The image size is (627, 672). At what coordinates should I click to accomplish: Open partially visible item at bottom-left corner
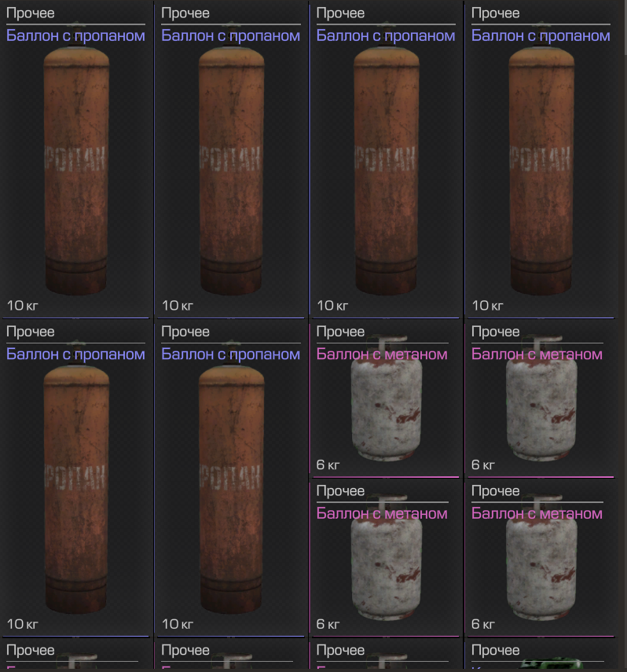[76, 655]
